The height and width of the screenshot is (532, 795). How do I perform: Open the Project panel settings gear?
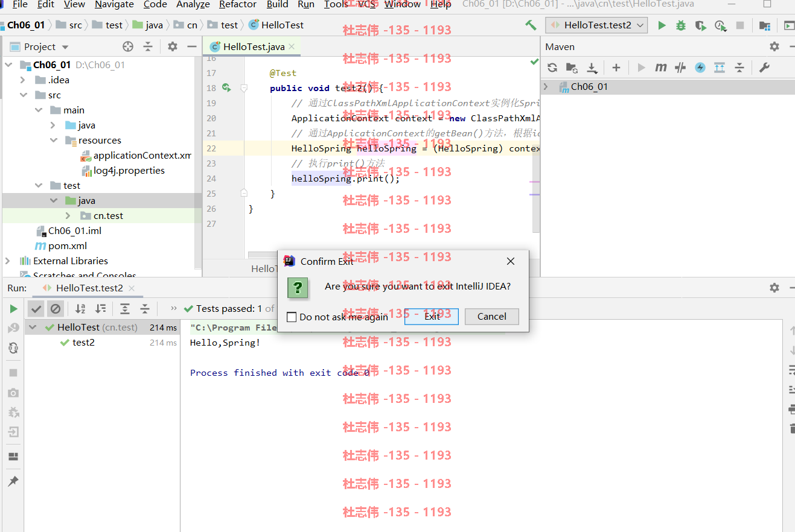[x=173, y=46]
